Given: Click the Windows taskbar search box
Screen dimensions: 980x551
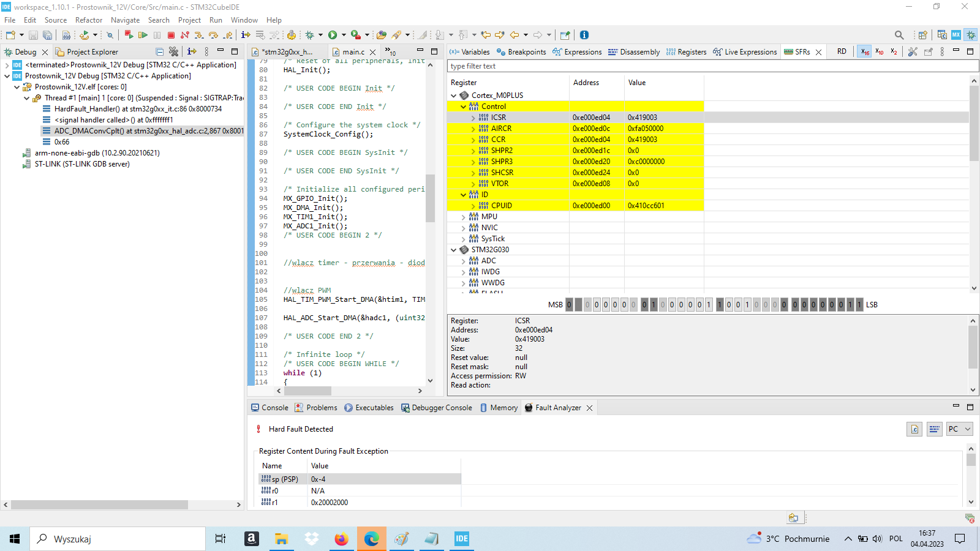Looking at the screenshot, I should (117, 539).
